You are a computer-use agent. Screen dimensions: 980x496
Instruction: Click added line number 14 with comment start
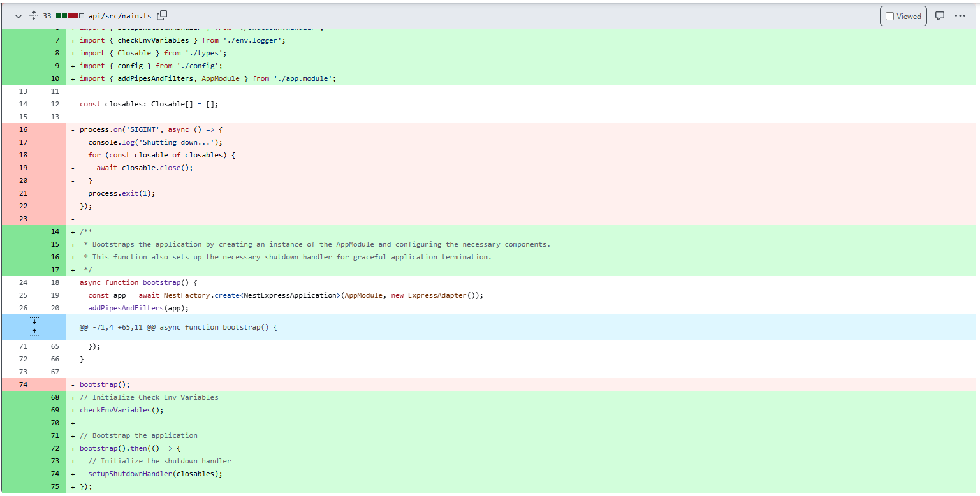pos(55,231)
